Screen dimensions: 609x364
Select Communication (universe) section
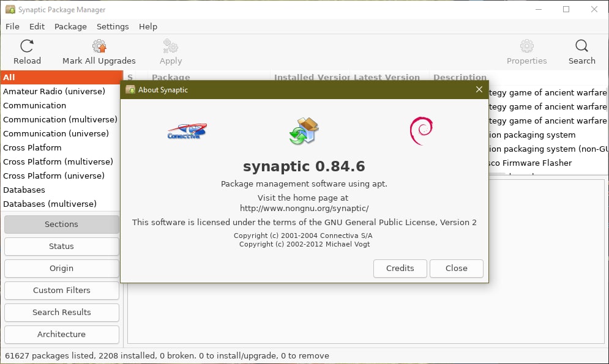tap(62, 133)
